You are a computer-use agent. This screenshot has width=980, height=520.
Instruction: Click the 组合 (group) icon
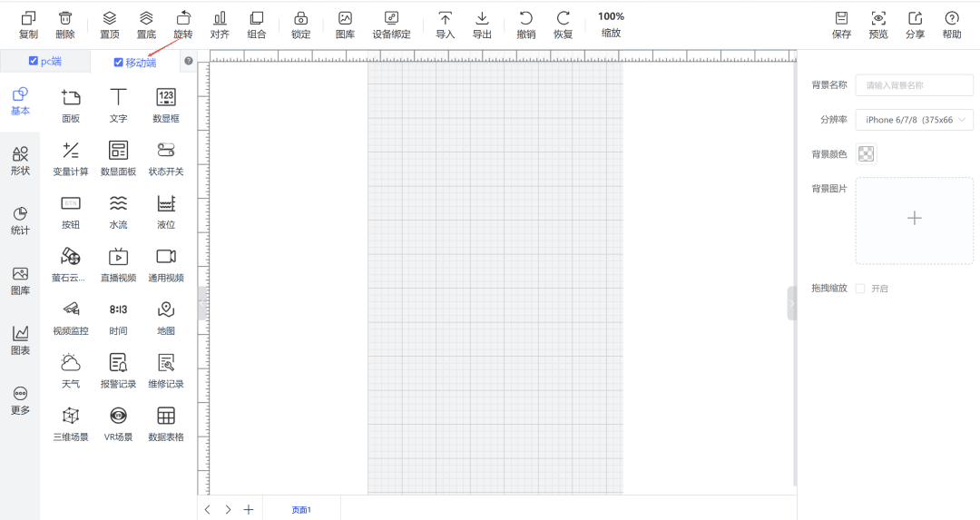pos(256,25)
